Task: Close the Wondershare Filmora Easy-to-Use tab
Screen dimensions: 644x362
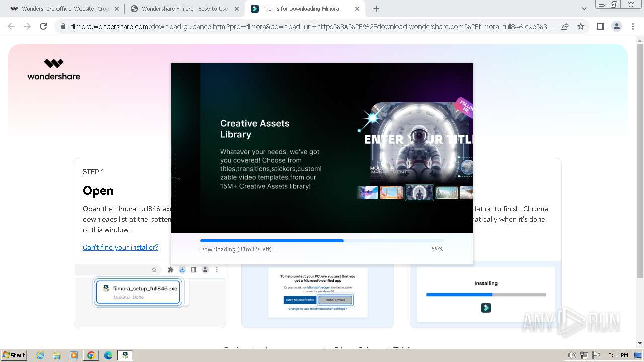Action: (x=237, y=9)
